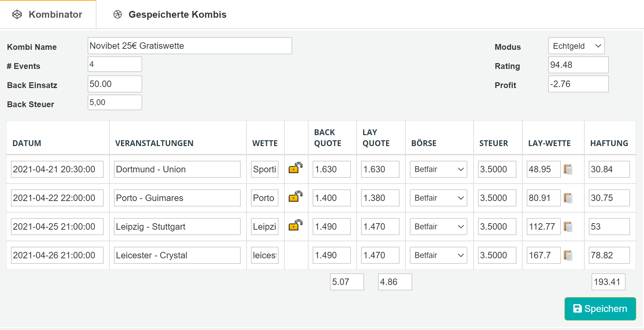Open the Börse dropdown for Leicester row
Image resolution: width=644 pixels, height=330 pixels.
[438, 255]
